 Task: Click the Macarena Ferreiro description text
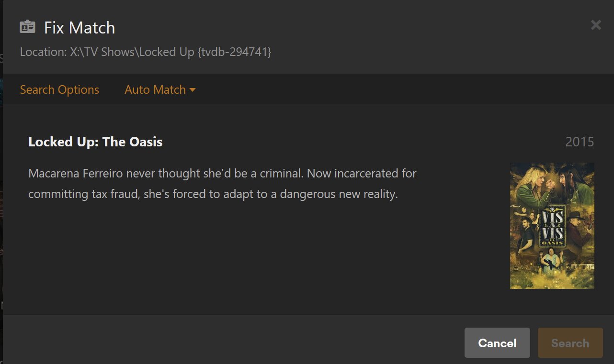point(222,173)
